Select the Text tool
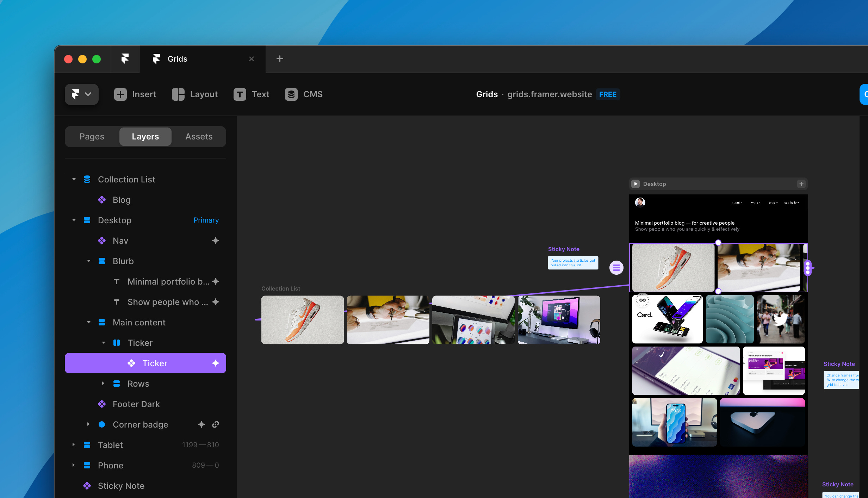 coord(251,94)
